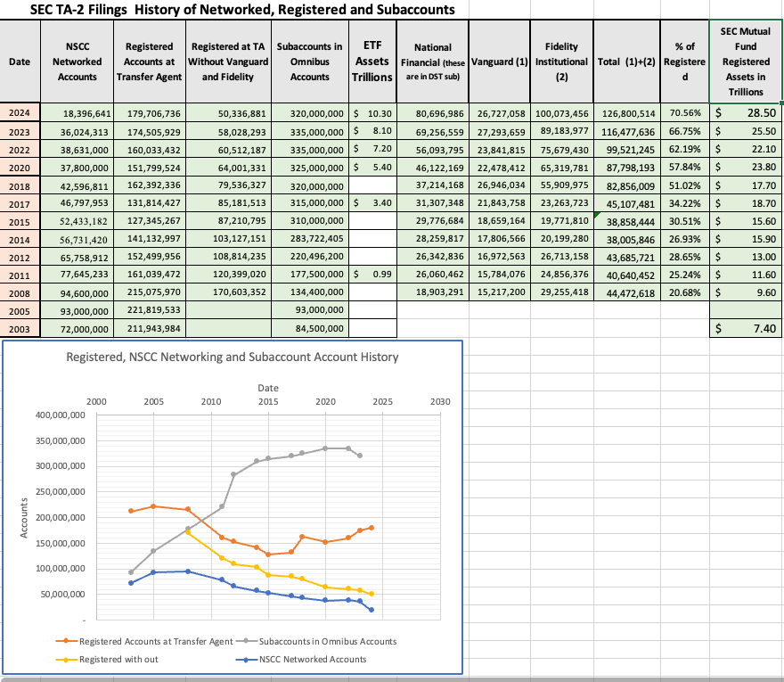Viewport: 784px width, 682px height.
Task: Select the chart title text
Action: coord(233,357)
